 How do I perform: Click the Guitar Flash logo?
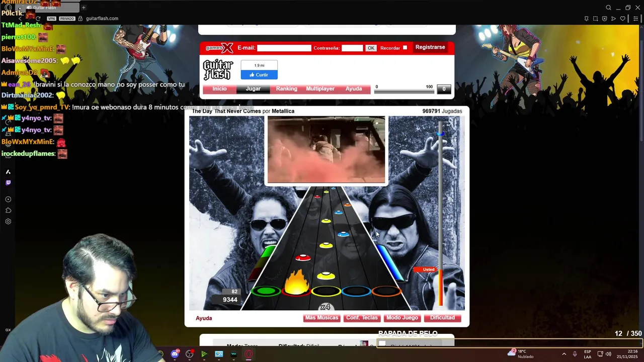218,70
